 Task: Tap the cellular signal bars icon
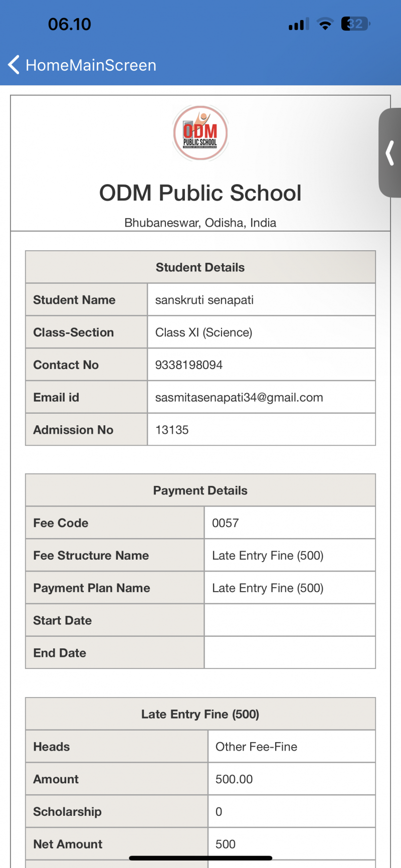[x=298, y=24]
